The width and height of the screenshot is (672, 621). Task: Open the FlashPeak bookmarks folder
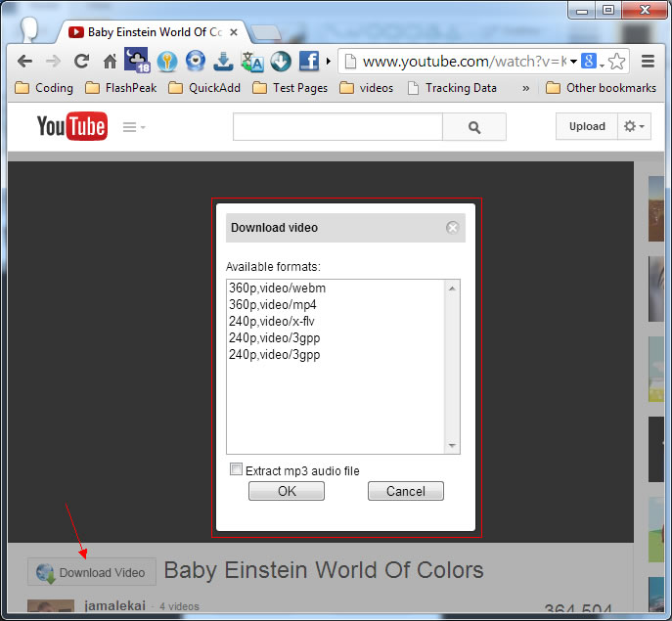click(x=121, y=88)
